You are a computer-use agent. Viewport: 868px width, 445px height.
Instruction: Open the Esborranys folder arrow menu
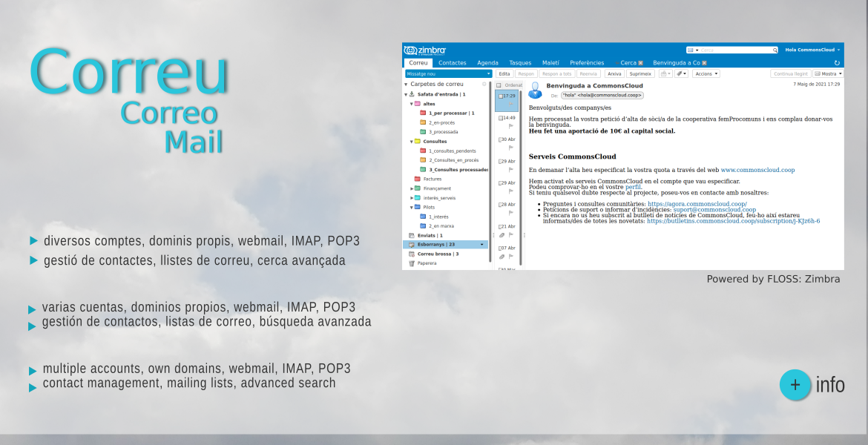(482, 245)
